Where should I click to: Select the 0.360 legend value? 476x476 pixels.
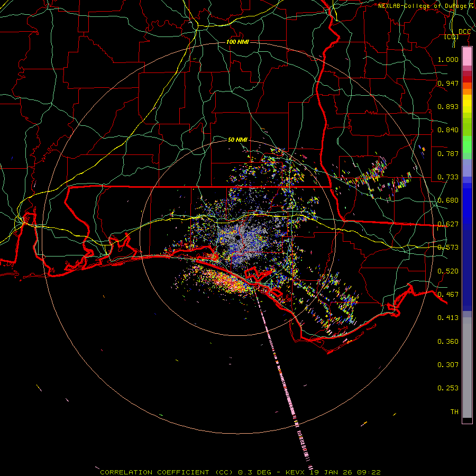(448, 342)
